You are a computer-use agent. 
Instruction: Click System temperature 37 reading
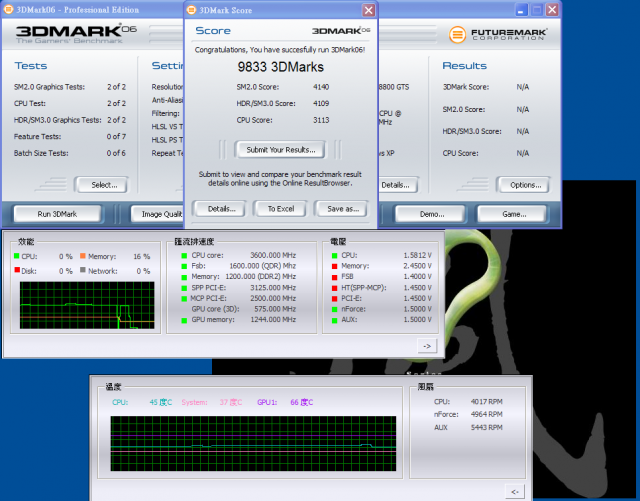[231, 402]
